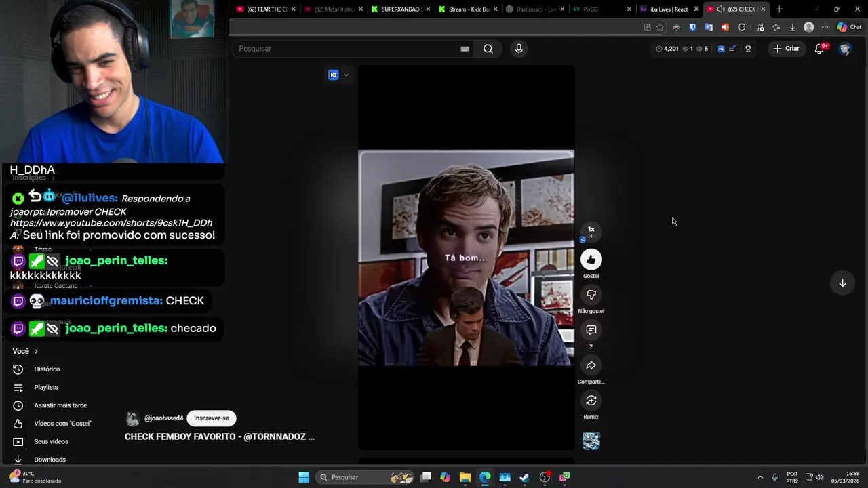Share the short via Compartilhar
The height and width of the screenshot is (488, 868).
[x=591, y=365]
